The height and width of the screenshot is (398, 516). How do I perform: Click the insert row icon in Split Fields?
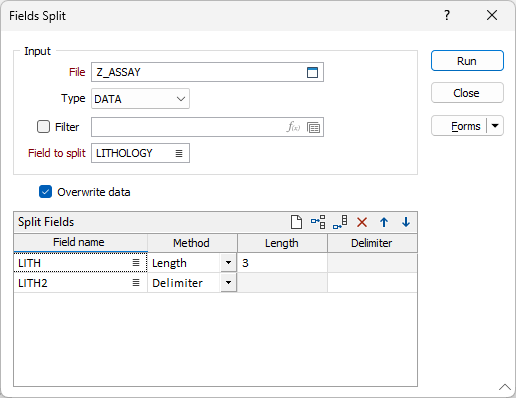318,222
